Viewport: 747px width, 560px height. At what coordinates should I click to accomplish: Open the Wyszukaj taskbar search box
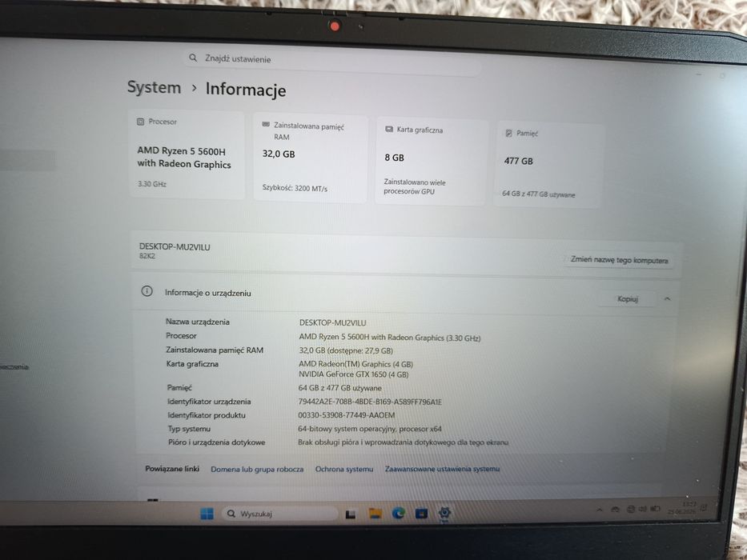tap(280, 514)
